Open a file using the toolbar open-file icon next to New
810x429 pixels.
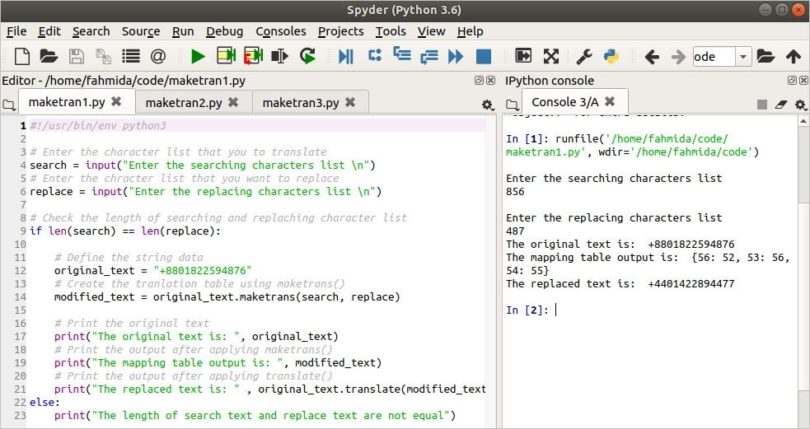(x=49, y=56)
